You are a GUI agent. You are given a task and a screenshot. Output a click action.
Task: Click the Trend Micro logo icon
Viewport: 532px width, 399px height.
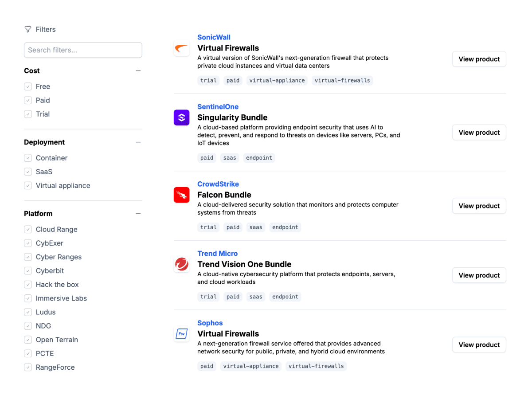click(x=181, y=264)
